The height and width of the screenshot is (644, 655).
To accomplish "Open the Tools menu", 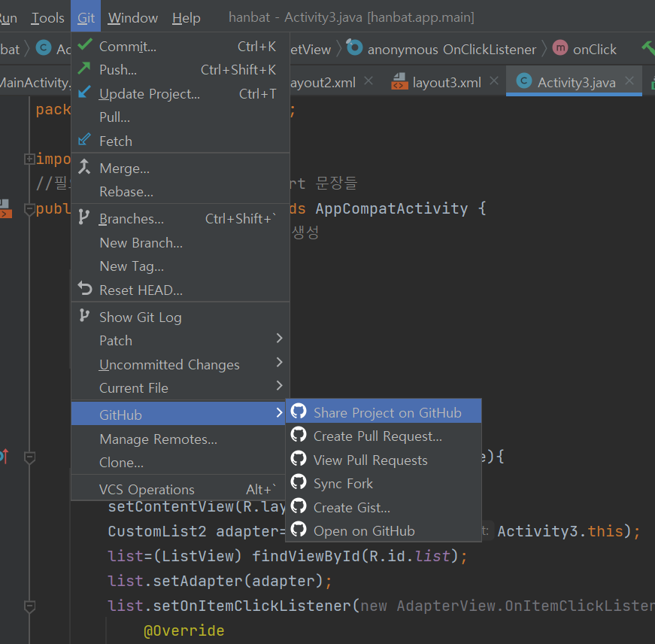I will point(47,18).
